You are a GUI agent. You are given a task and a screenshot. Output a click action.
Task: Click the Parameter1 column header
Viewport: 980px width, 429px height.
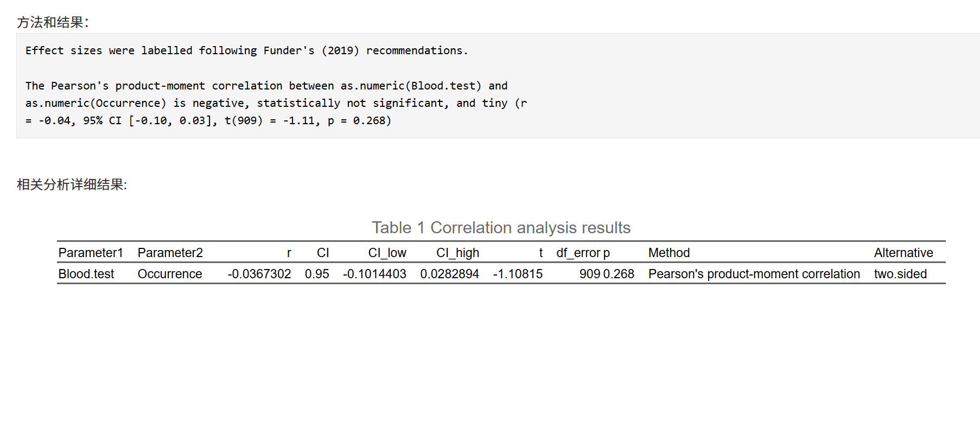pyautogui.click(x=91, y=253)
